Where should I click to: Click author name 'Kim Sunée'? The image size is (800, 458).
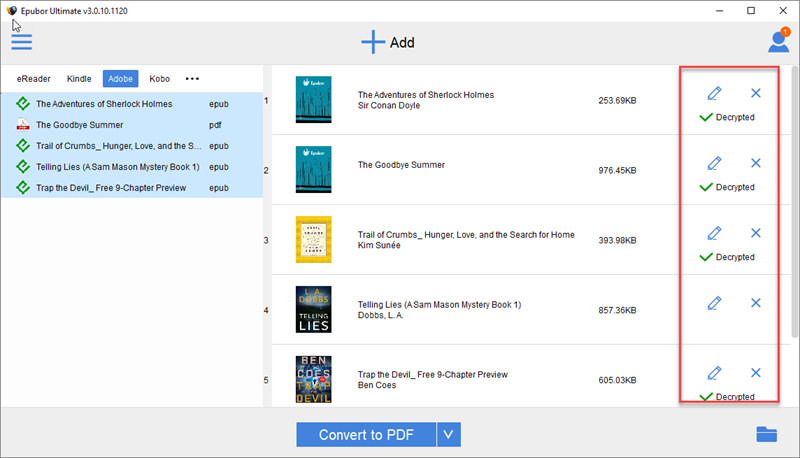click(379, 245)
